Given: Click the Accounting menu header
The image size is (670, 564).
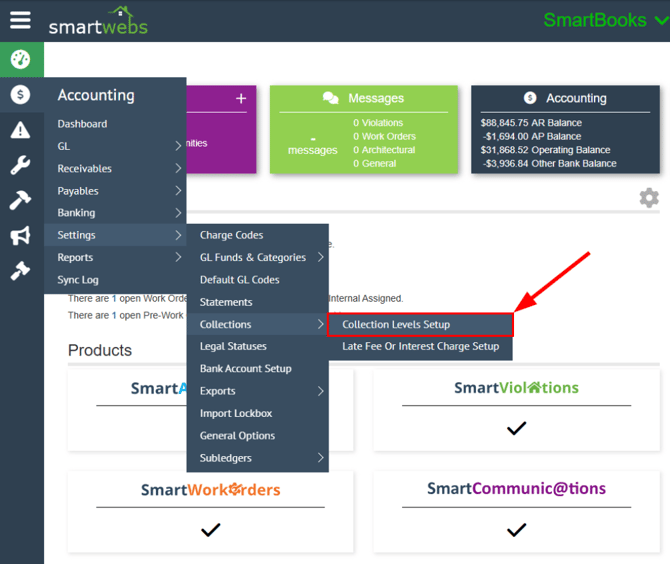Looking at the screenshot, I should pos(96,95).
